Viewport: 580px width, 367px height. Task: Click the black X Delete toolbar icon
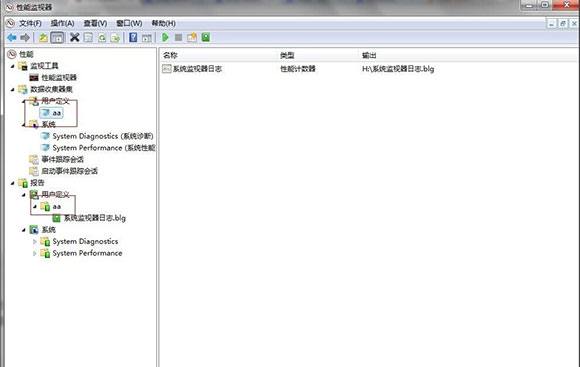pos(75,37)
